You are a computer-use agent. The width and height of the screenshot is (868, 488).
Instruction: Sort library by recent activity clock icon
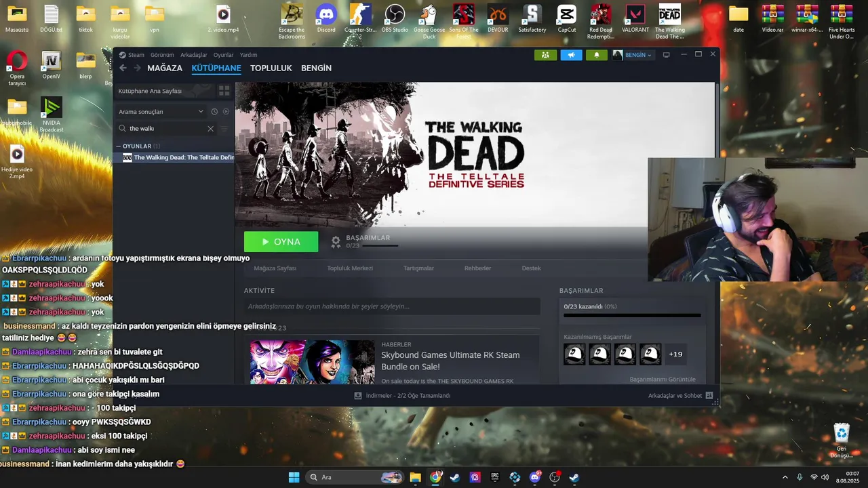pyautogui.click(x=214, y=111)
